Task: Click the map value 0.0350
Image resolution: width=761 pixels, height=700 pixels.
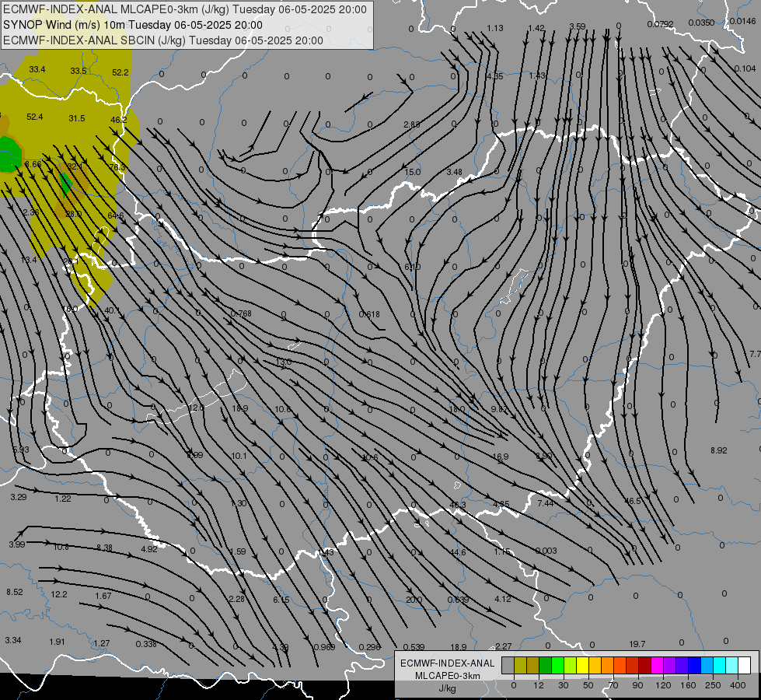Action: (x=701, y=23)
